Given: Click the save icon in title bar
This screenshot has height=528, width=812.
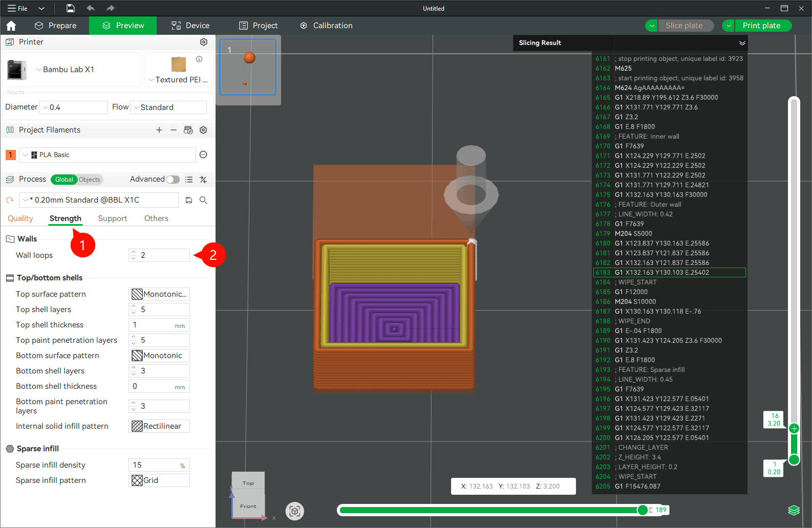Looking at the screenshot, I should click(x=71, y=8).
